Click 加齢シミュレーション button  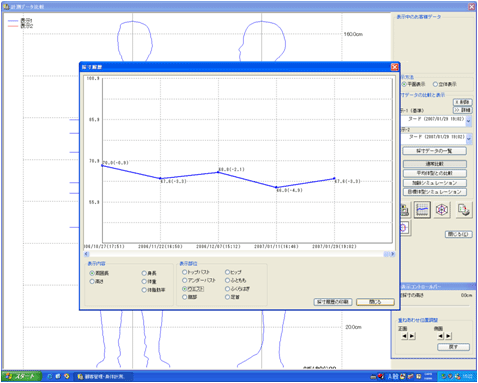tap(435, 183)
